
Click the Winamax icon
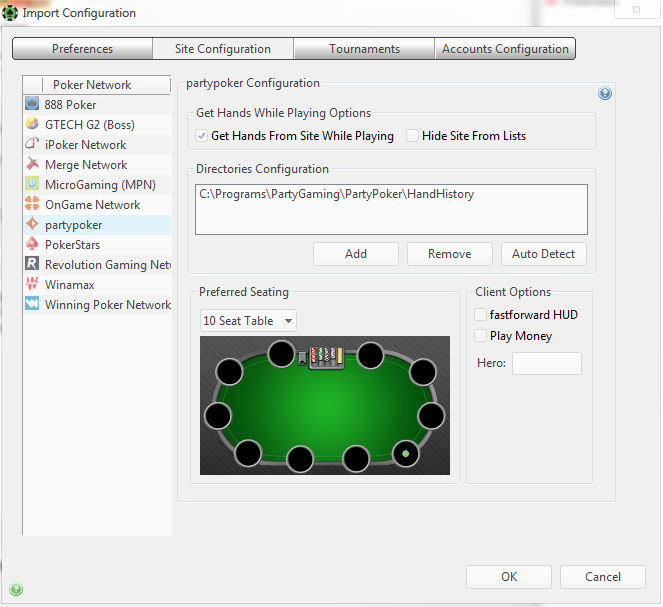coord(32,284)
